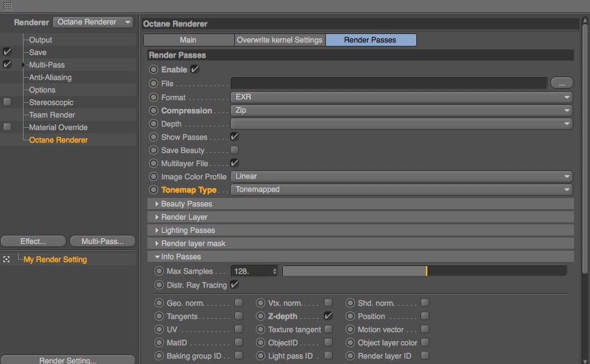Screen dimensions: 590x364
Task: Uncheck the Enable render passes checkbox
Action: (195, 69)
